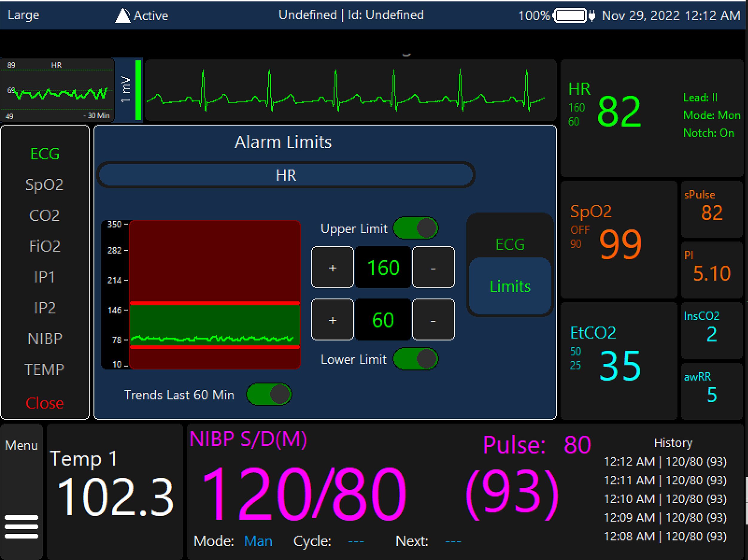Click the HR alarm limits trend graph

[x=214, y=294]
